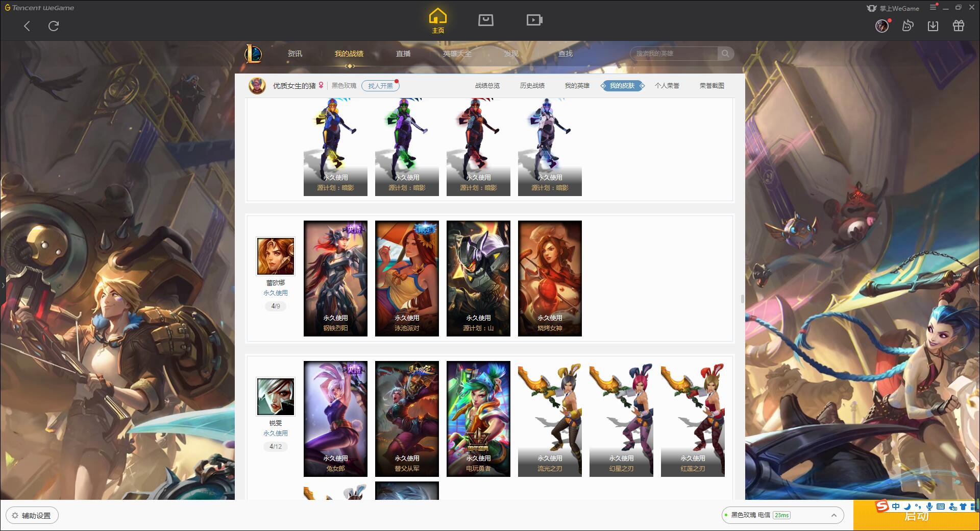Click the 黑色玫瑰 server label
This screenshot has height=531, width=980.
coord(344,86)
